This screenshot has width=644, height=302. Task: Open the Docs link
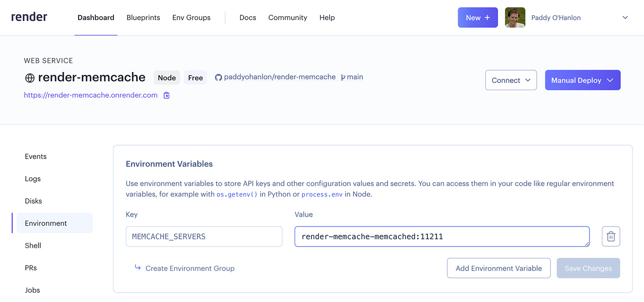click(248, 17)
